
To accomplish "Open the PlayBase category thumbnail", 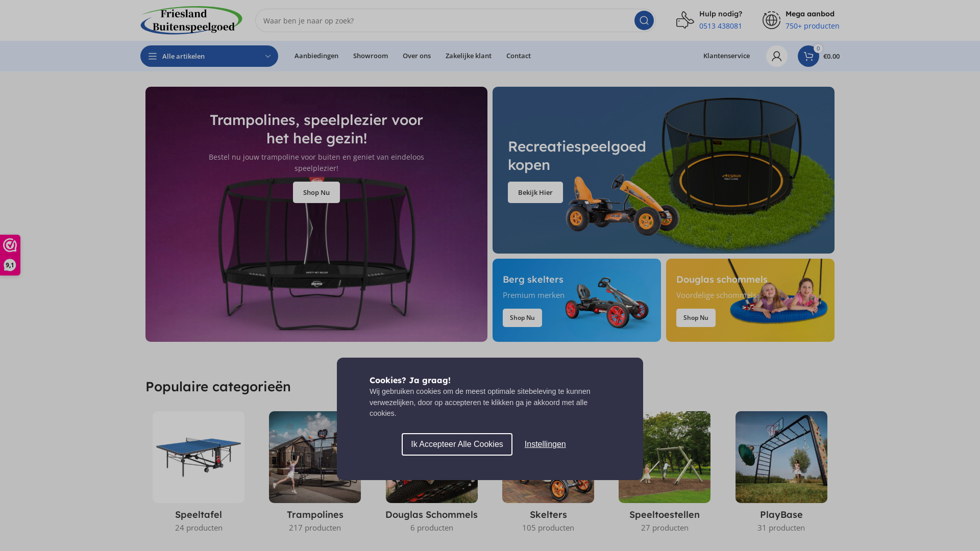I will (781, 457).
